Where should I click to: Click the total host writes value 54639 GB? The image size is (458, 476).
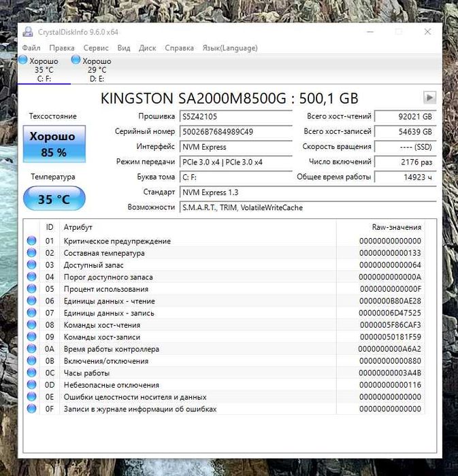[406, 131]
